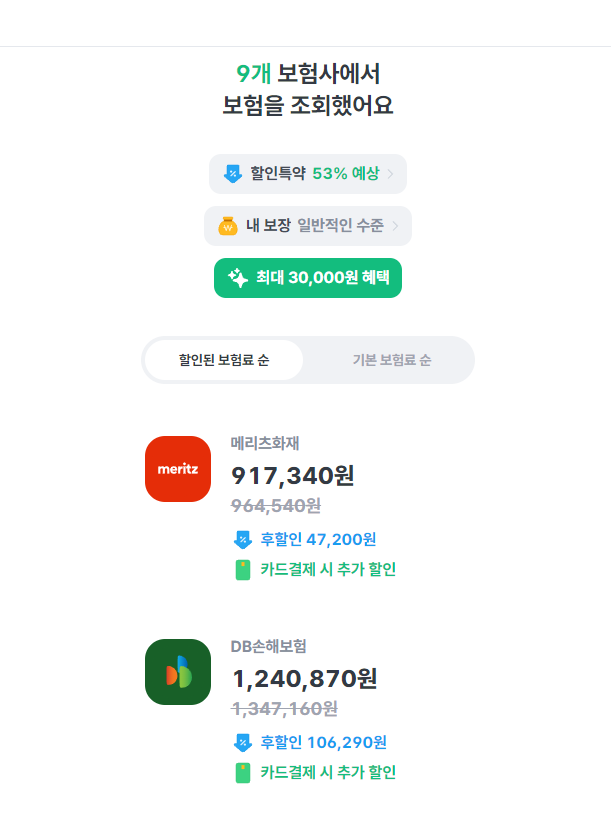Click the 메리츠화재 company name
This screenshot has width=611, height=827.
coord(265,443)
